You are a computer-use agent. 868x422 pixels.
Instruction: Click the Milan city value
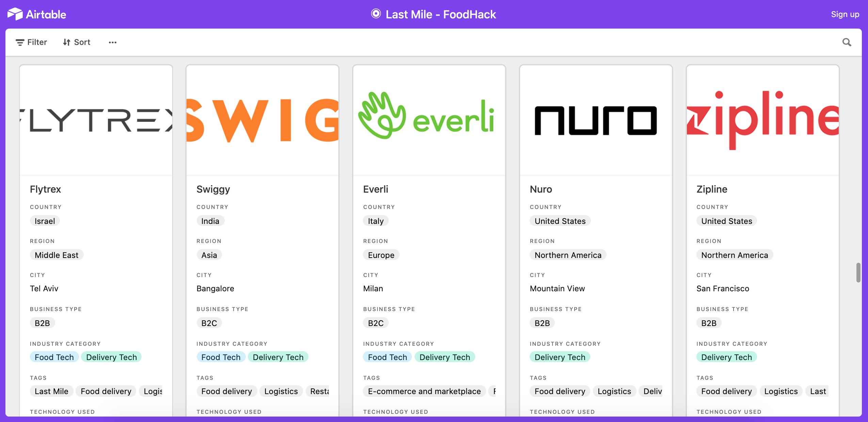coord(373,289)
